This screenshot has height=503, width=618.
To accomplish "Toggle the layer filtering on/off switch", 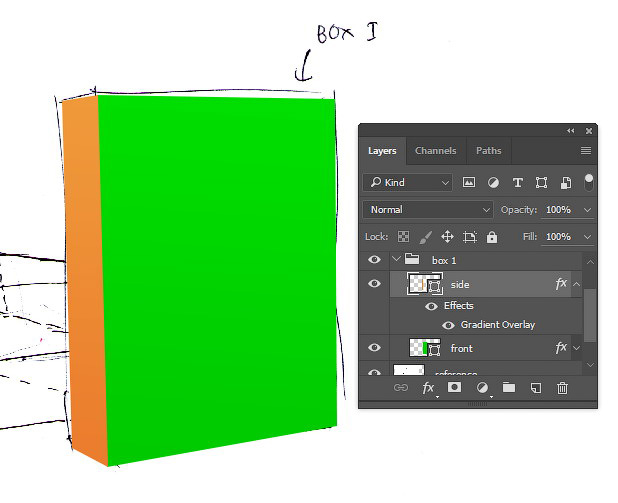I will click(x=588, y=183).
